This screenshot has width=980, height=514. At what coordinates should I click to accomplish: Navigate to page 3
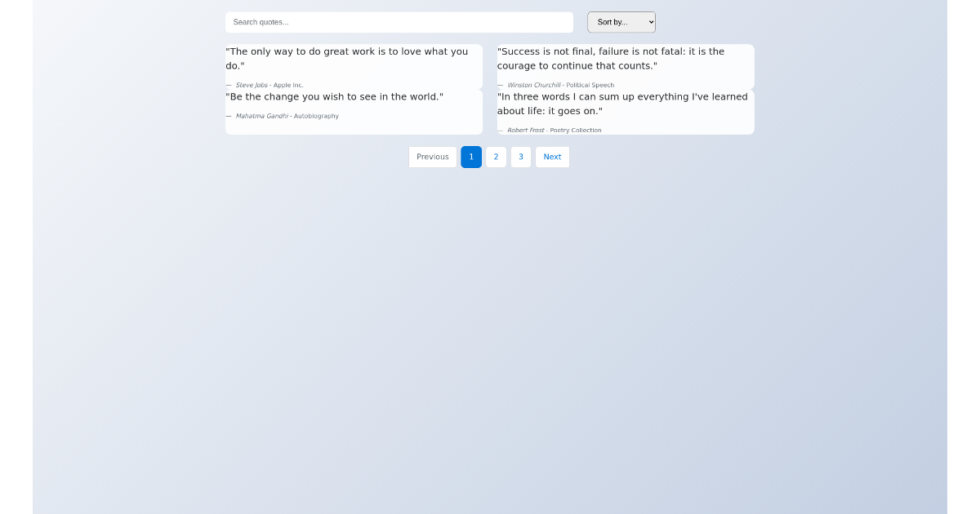[520, 157]
